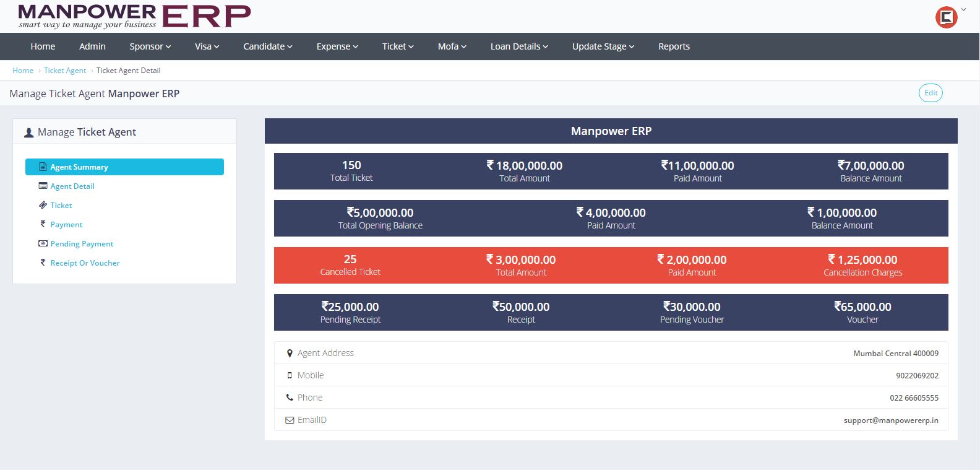Expand the Candidate dropdown menu
The image size is (980, 470).
pos(268,46)
